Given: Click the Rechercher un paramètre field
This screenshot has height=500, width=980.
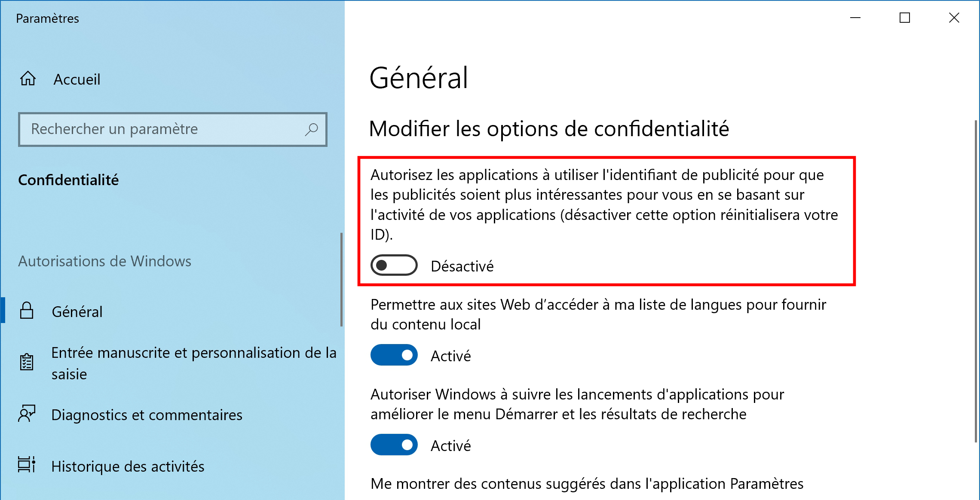Looking at the screenshot, I should coord(173,129).
